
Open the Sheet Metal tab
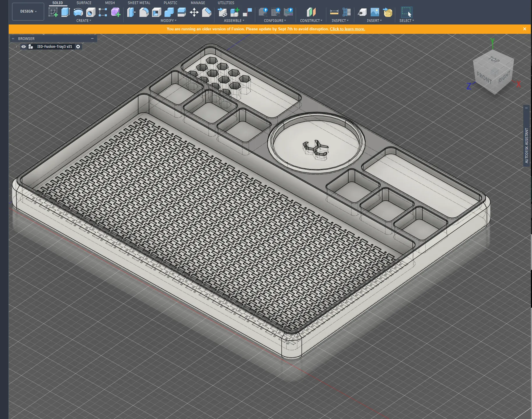pyautogui.click(x=139, y=3)
